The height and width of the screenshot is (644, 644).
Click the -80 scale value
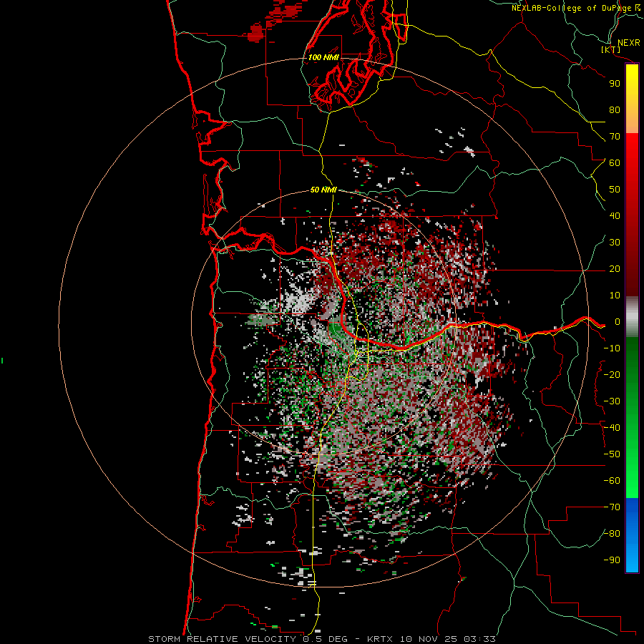(612, 534)
